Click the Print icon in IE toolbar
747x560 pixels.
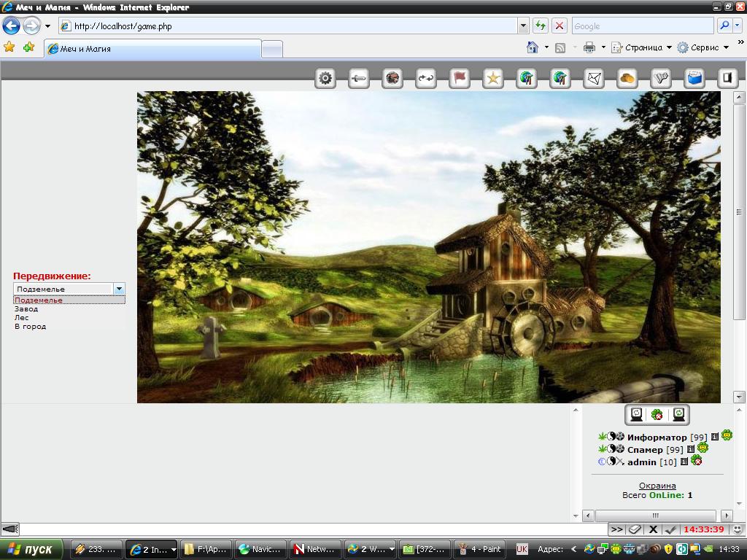(x=589, y=47)
